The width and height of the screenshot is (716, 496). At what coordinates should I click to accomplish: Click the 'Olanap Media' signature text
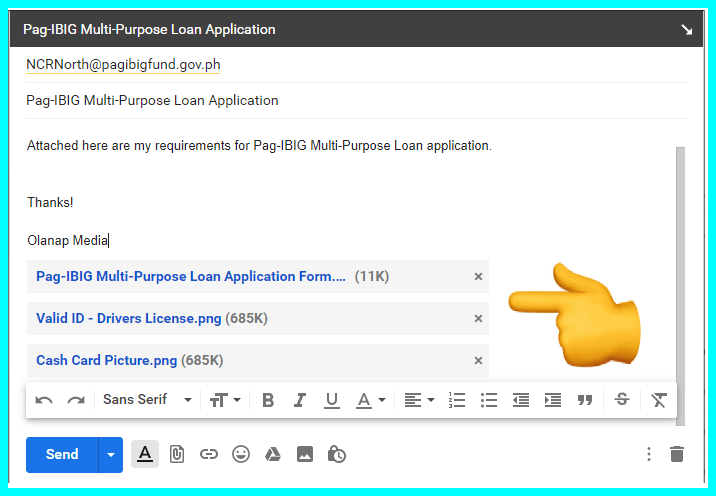coord(68,240)
